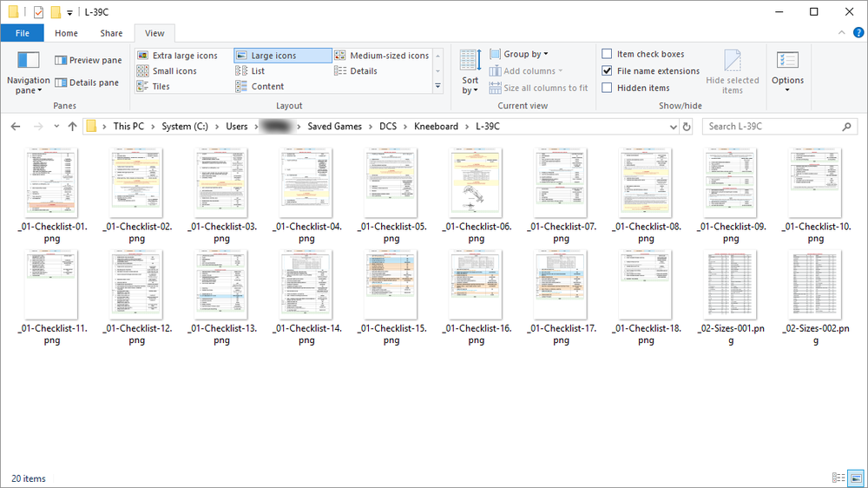
Task: Select _01-Checklist-15.png file
Action: [391, 298]
